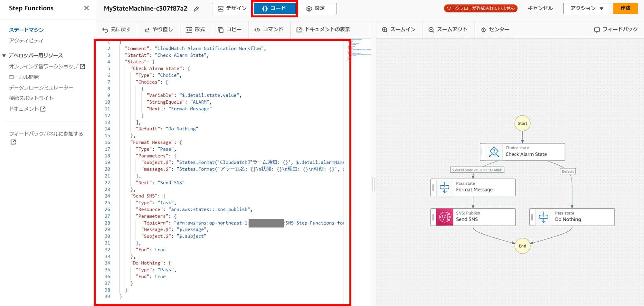Click 元に戻す undo button

click(117, 30)
